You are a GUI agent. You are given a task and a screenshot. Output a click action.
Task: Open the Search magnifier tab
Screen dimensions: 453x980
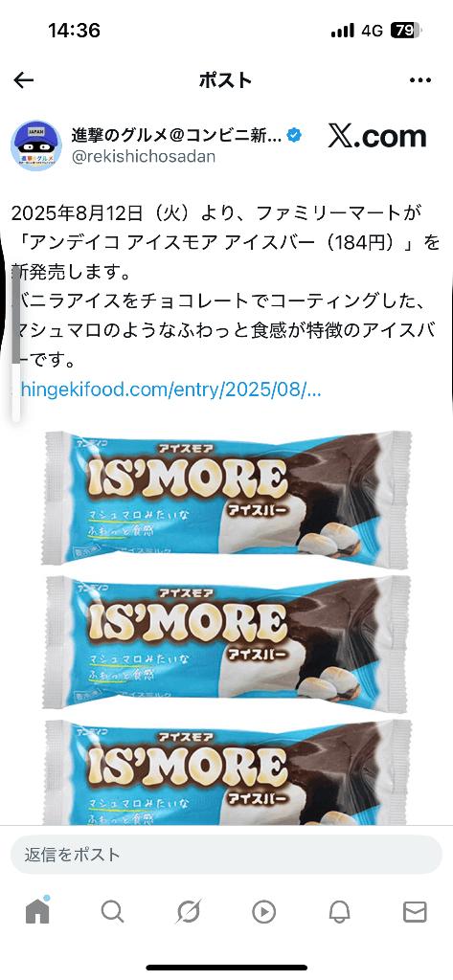tap(113, 912)
